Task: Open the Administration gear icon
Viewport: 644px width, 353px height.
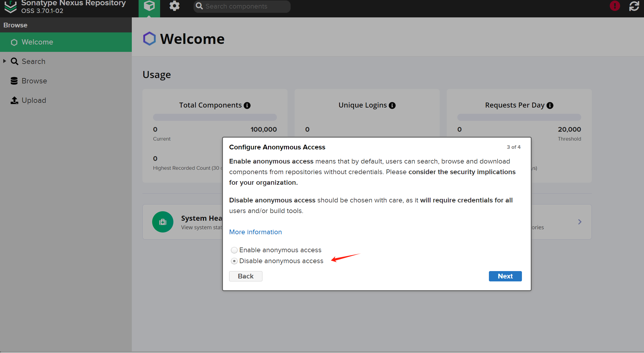Action: pos(174,6)
